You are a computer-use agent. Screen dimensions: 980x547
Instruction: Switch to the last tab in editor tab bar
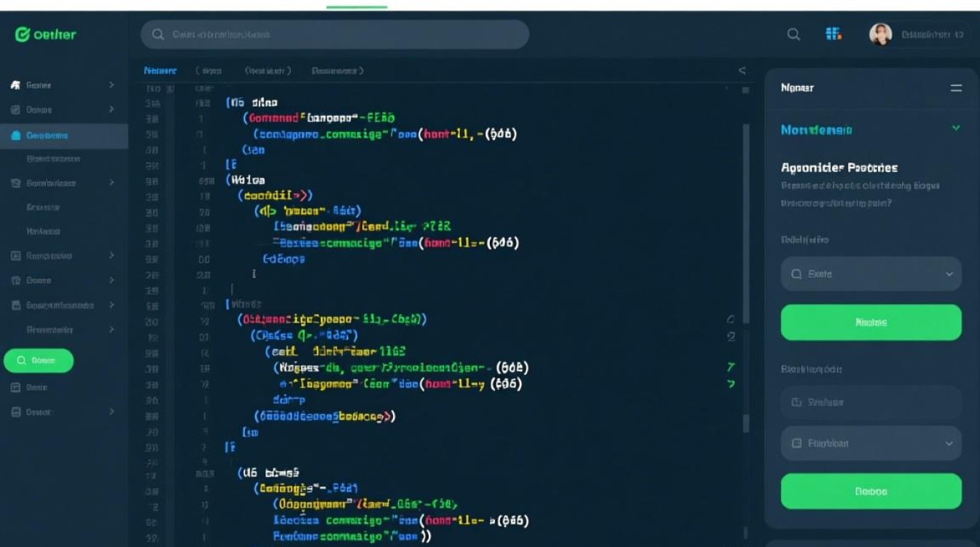click(x=337, y=71)
